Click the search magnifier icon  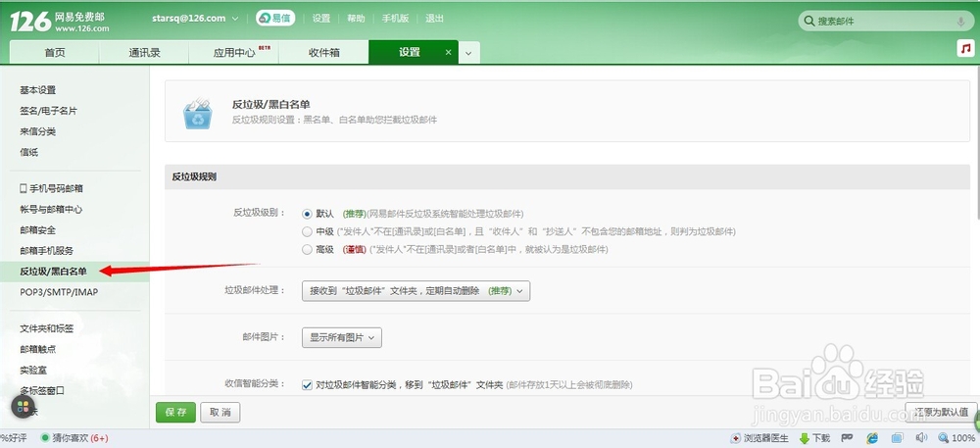tap(809, 22)
